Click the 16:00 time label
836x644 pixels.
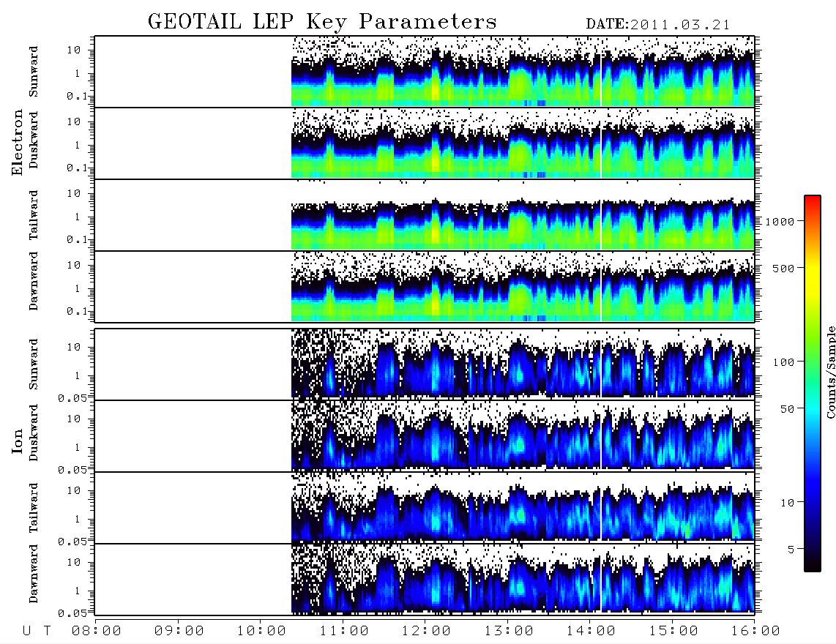click(x=755, y=631)
